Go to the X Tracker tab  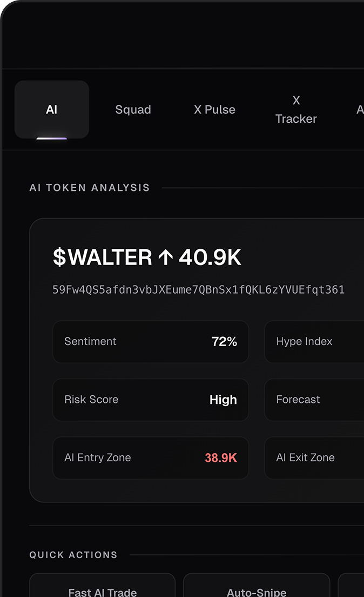(x=296, y=109)
